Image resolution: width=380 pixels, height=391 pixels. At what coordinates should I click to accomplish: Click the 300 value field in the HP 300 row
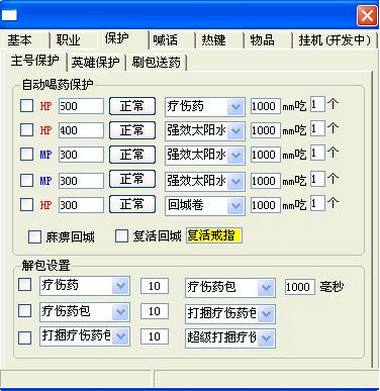81,205
